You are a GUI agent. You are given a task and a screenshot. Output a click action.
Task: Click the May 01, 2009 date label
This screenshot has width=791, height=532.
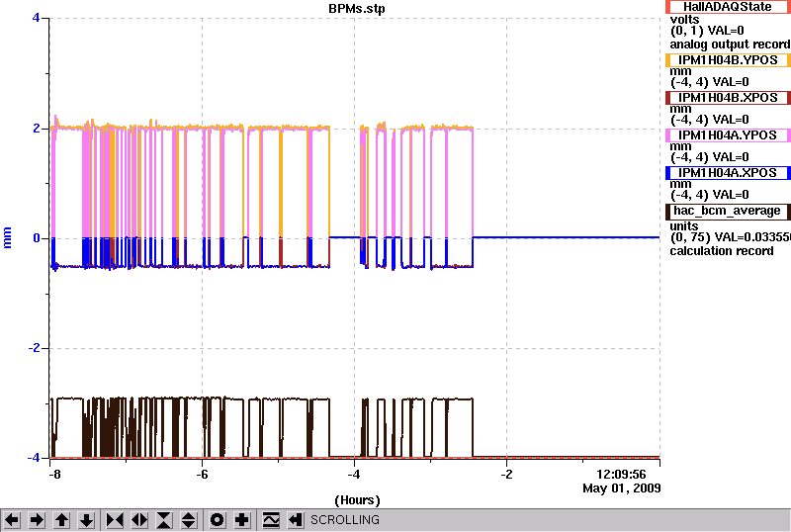[x=622, y=488]
